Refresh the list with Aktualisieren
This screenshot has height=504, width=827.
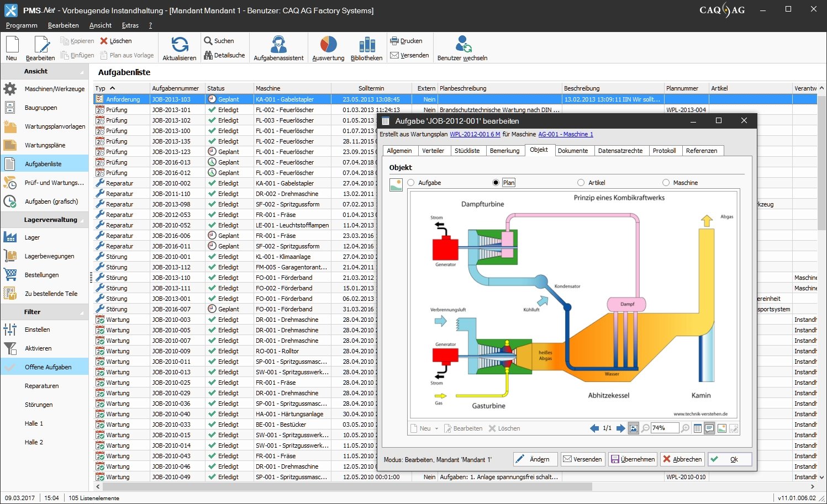(180, 47)
